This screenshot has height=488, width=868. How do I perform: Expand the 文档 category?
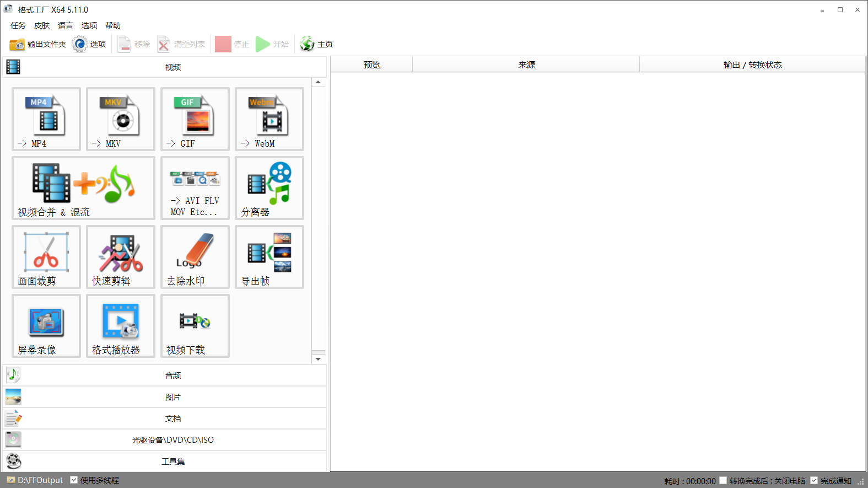pyautogui.click(x=165, y=419)
